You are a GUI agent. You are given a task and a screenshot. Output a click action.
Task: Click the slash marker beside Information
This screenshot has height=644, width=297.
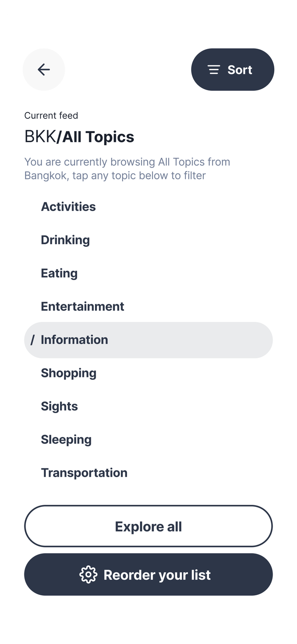[32, 340]
